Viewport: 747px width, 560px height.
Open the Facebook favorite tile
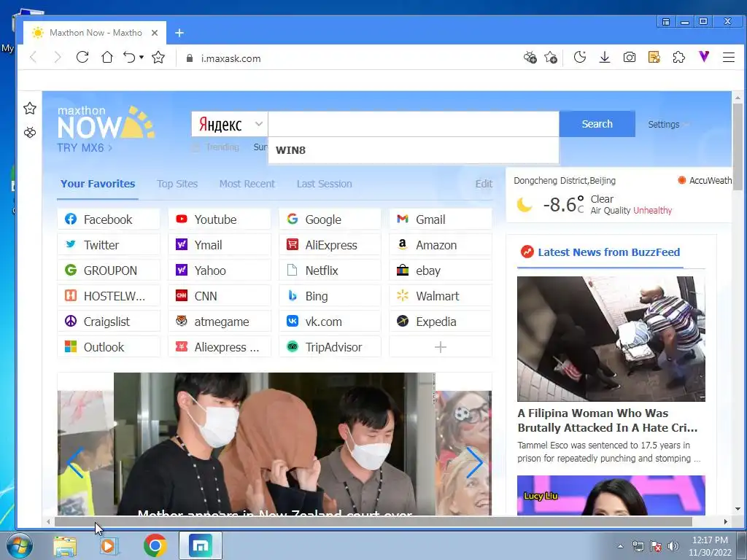(x=109, y=219)
